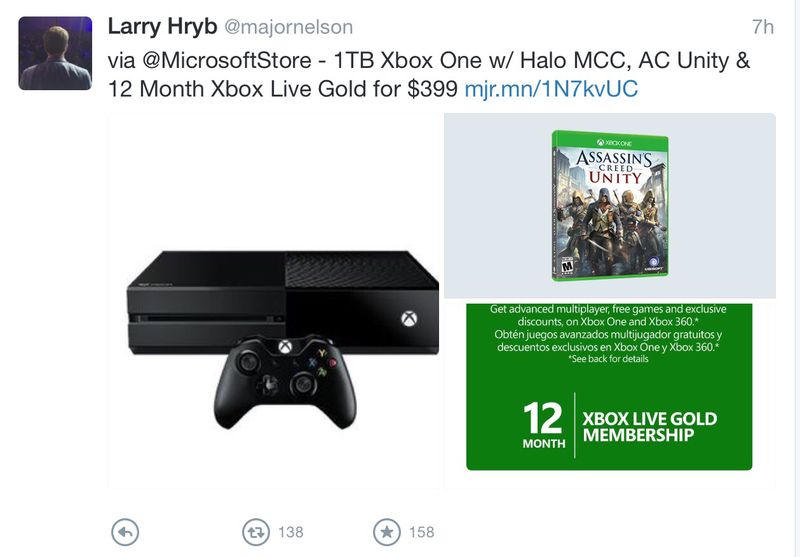Retweet this post using the retweet icon
Viewport: 800px width, 557px height.
[x=256, y=532]
